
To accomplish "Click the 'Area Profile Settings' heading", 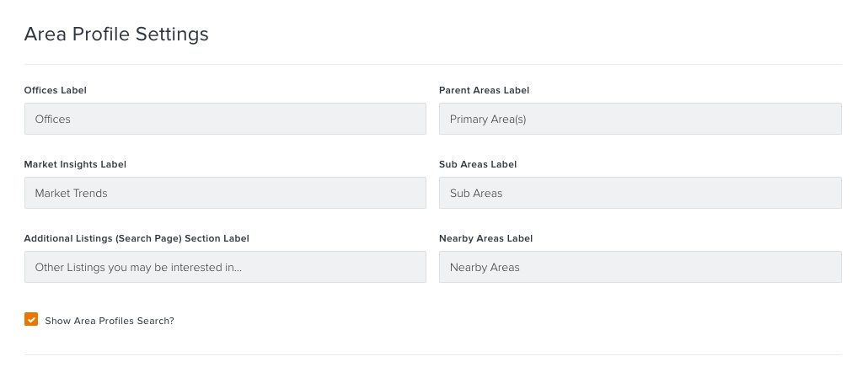I will pos(116,35).
